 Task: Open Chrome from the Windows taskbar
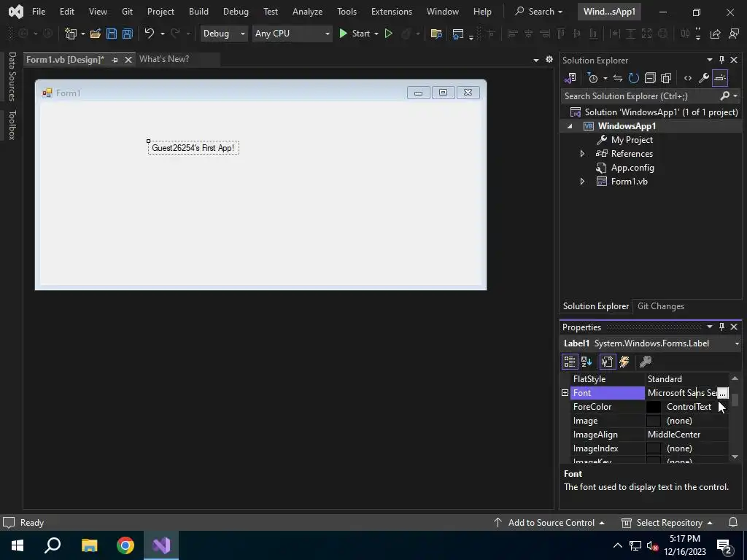[x=125, y=545]
